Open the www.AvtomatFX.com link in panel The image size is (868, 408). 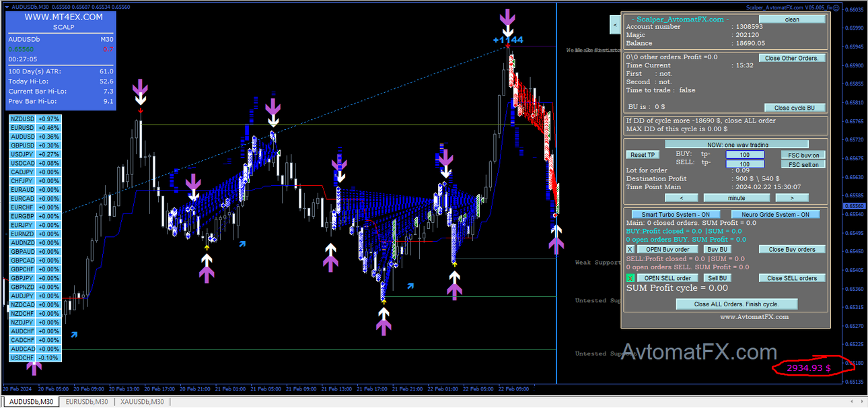(754, 316)
